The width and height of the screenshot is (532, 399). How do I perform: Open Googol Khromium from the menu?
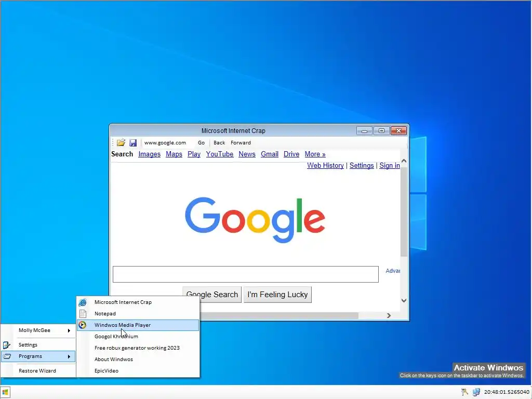click(138, 337)
